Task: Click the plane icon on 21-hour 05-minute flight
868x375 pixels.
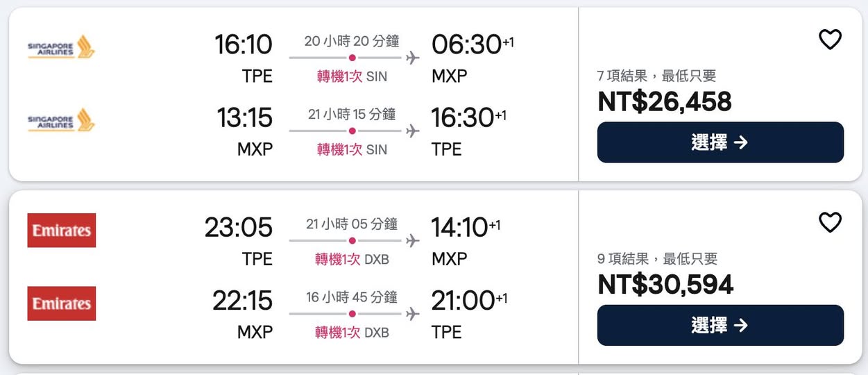Action: tap(413, 241)
